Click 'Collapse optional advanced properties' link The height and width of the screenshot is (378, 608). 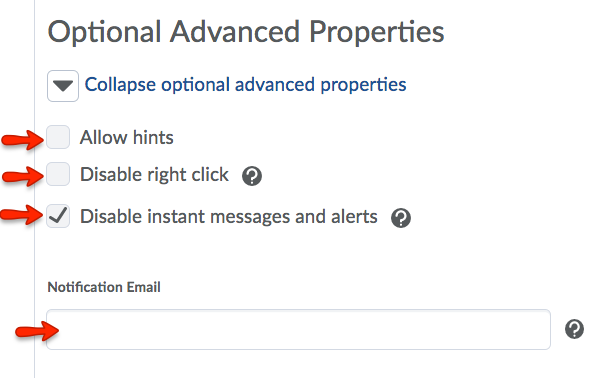coord(245,85)
